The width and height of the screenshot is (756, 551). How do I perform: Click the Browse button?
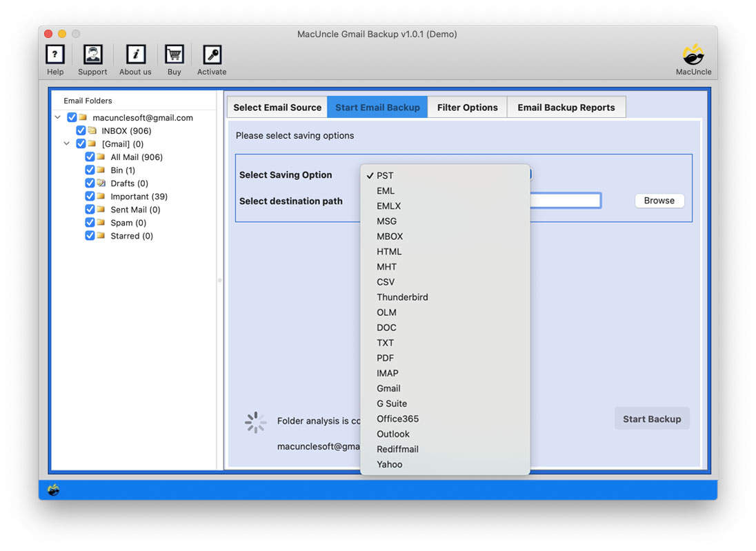point(659,201)
